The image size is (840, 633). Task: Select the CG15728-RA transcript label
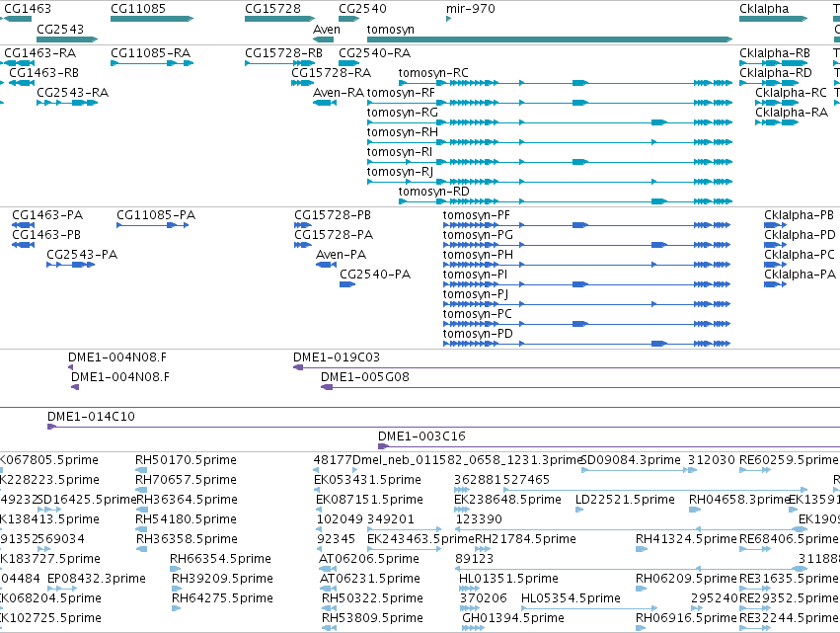coord(331,72)
